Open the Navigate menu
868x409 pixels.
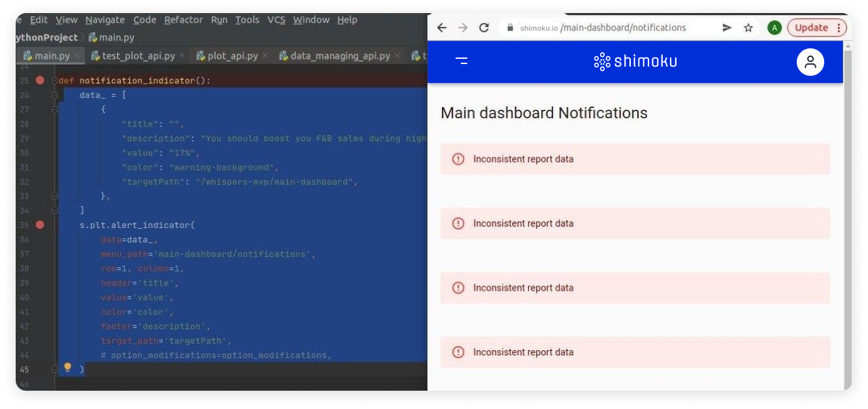(105, 20)
